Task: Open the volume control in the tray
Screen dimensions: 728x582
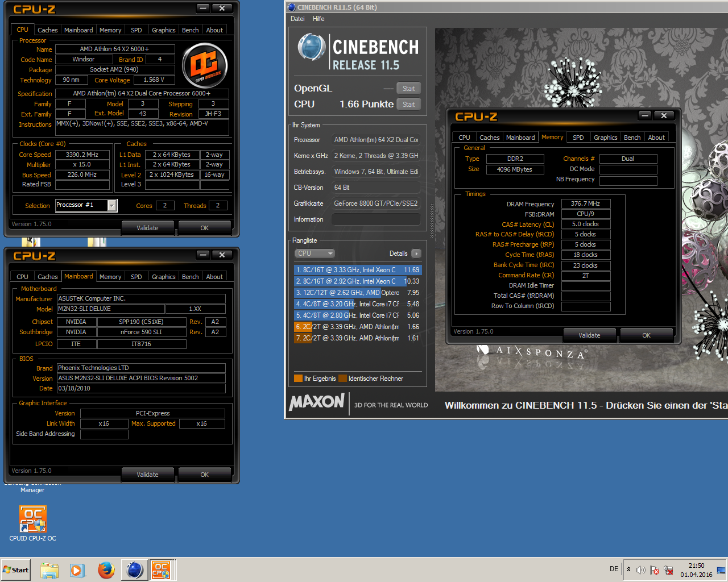Action: tap(641, 570)
